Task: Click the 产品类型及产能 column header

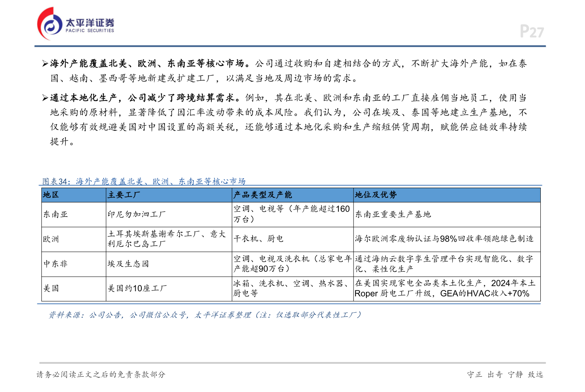Action: pos(262,195)
